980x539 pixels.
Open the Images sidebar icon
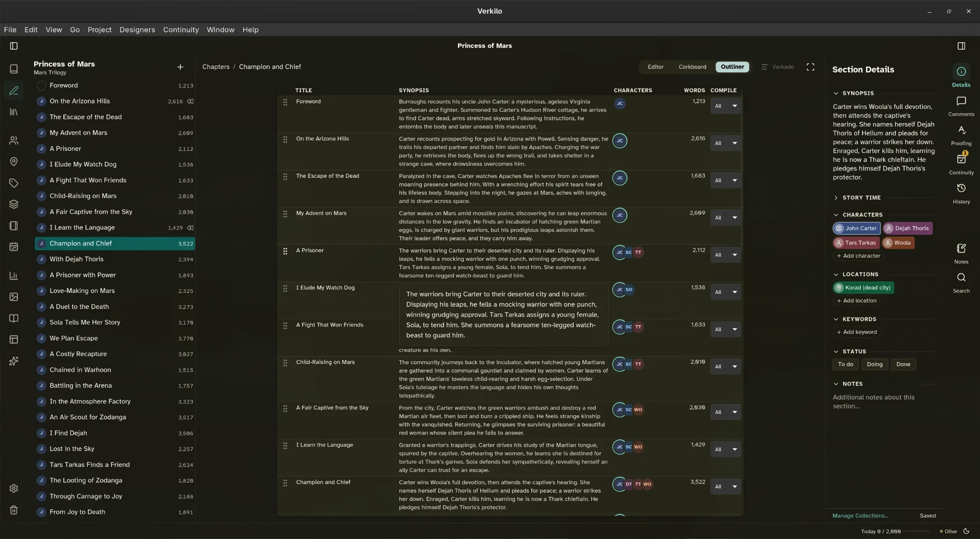point(14,297)
